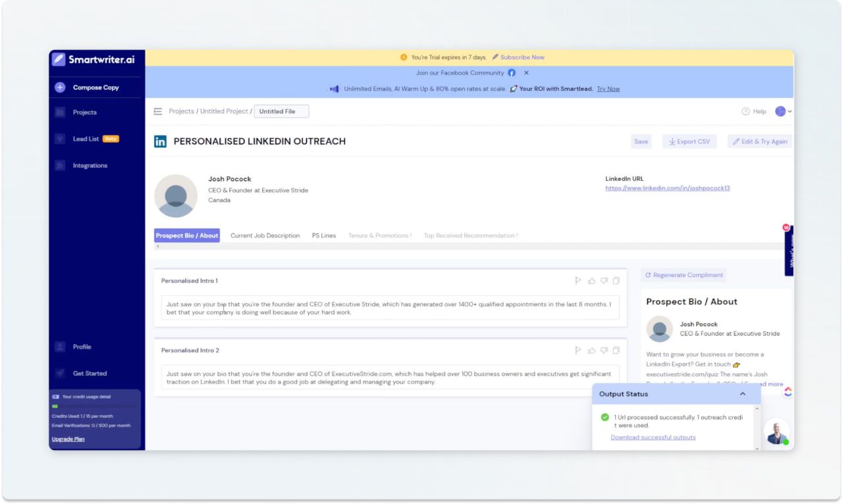Thumbs up Personalised Intro 2
This screenshot has height=504, width=843.
pyautogui.click(x=591, y=351)
